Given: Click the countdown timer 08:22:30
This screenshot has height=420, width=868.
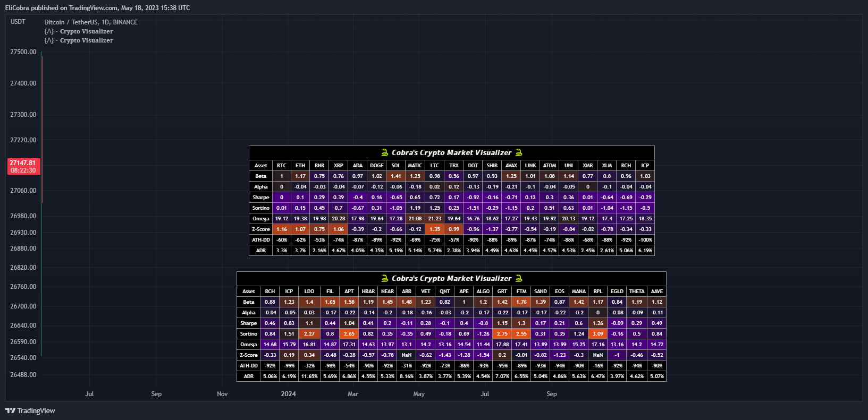Looking at the screenshot, I should tap(23, 170).
